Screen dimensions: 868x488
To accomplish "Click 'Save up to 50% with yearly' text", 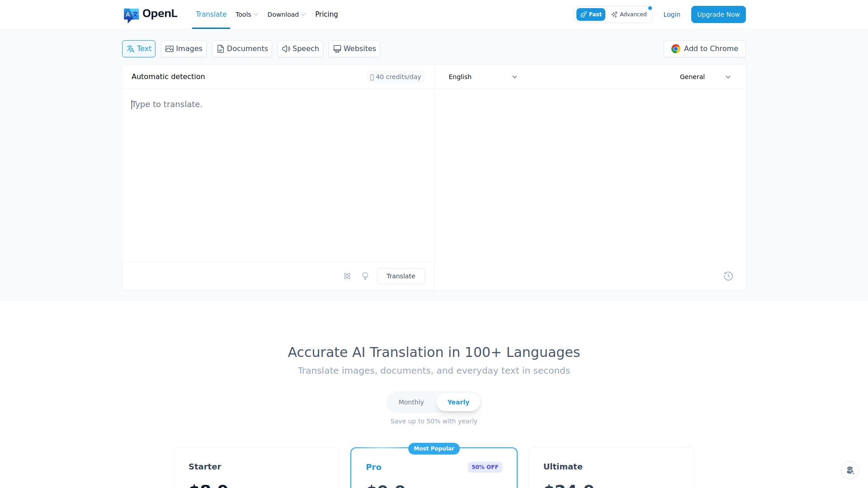I will tap(434, 421).
